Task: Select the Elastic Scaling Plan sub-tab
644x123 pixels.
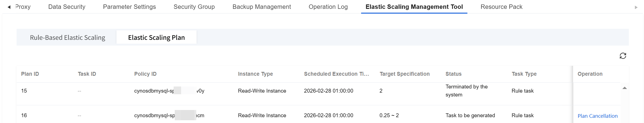Action: click(x=156, y=38)
